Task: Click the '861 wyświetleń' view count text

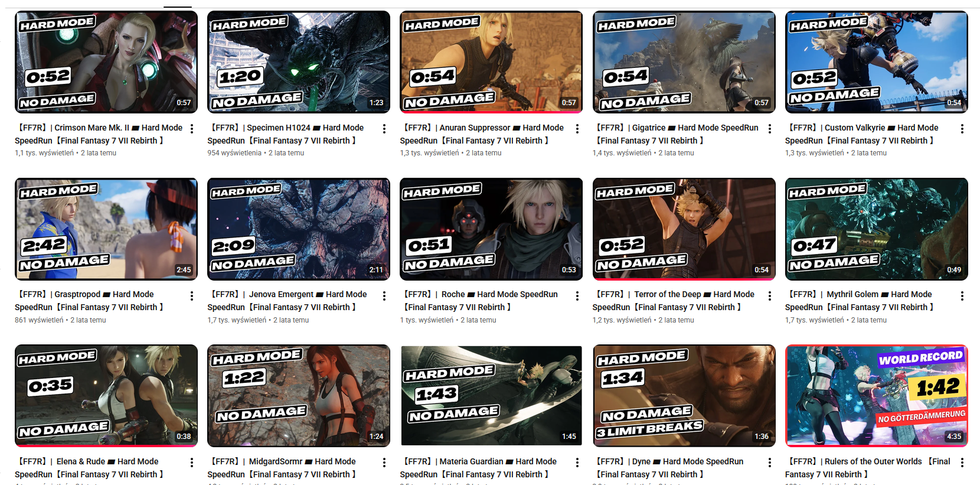Action: (39, 320)
